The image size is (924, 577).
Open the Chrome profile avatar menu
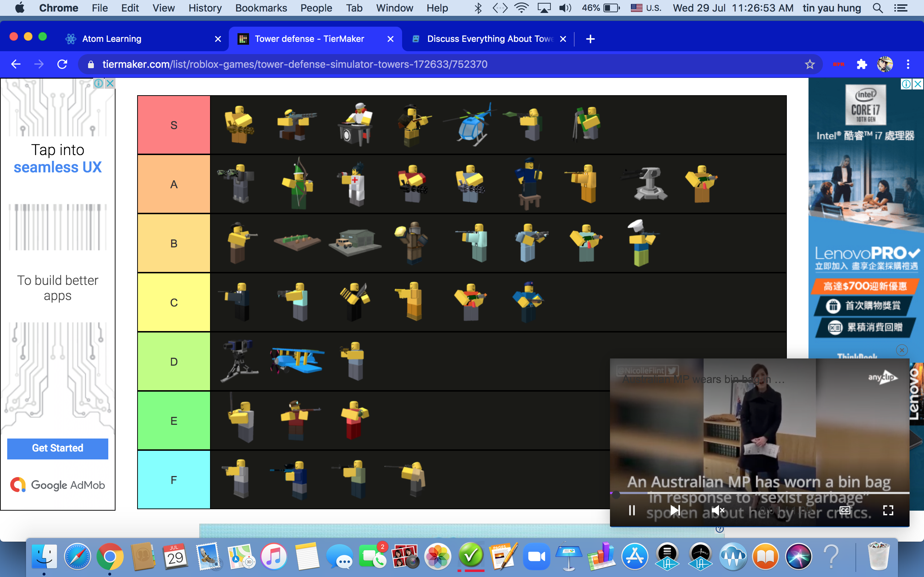pyautogui.click(x=885, y=64)
